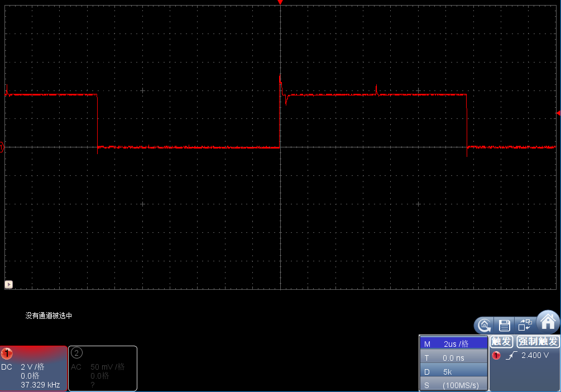The width and height of the screenshot is (561, 392).
Task: Click the top red horizontal trigger position marker
Action: pos(280,2)
